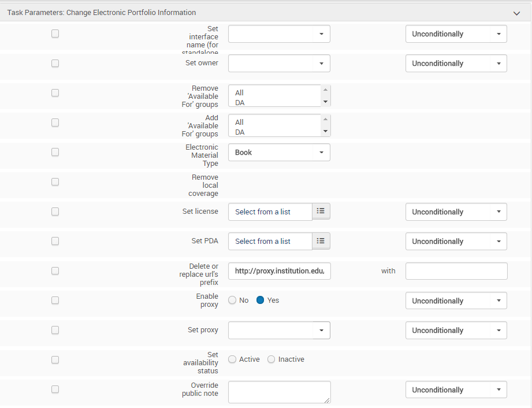This screenshot has width=532, height=408.
Task: Open the Unconditionally dropdown for Set license
Action: [x=456, y=212]
